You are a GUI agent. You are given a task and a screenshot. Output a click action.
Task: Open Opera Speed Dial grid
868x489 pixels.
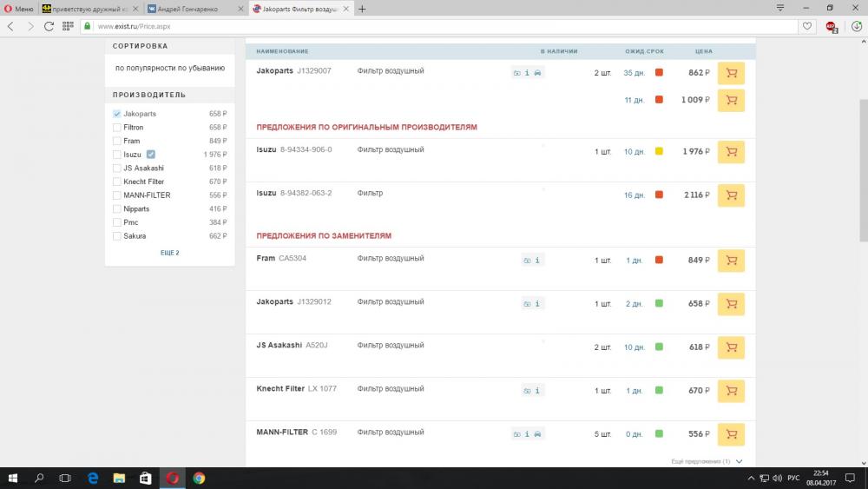coord(68,26)
